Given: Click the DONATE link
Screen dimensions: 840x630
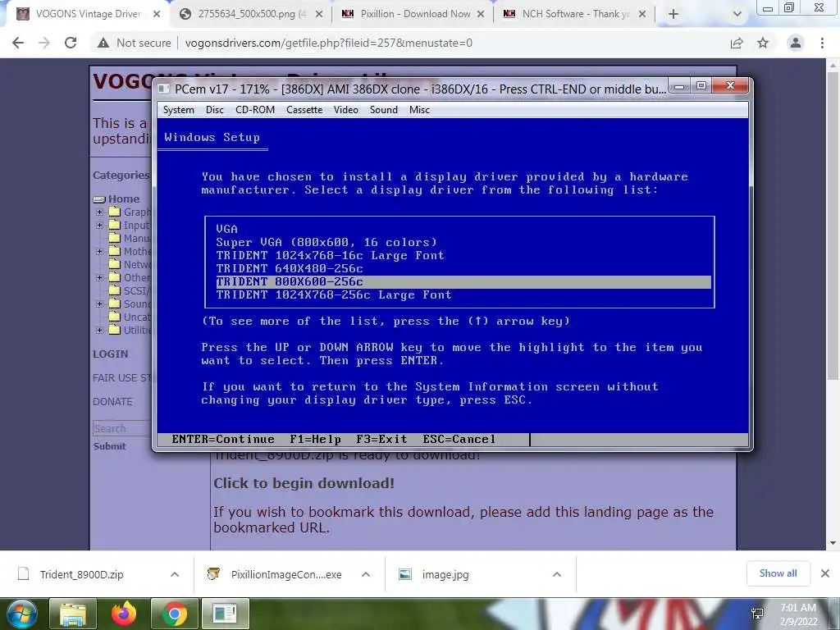Looking at the screenshot, I should point(112,402).
